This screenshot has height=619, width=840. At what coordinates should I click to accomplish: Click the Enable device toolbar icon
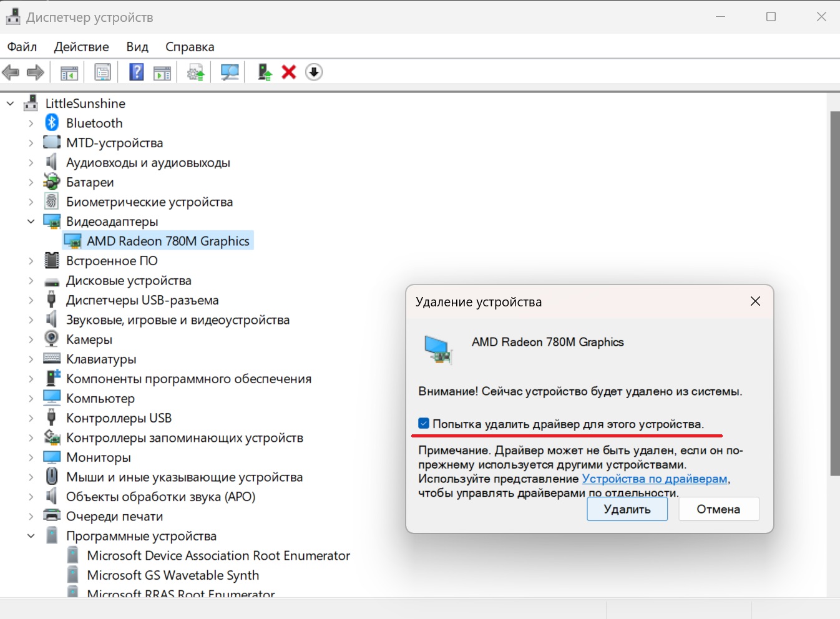tap(265, 72)
